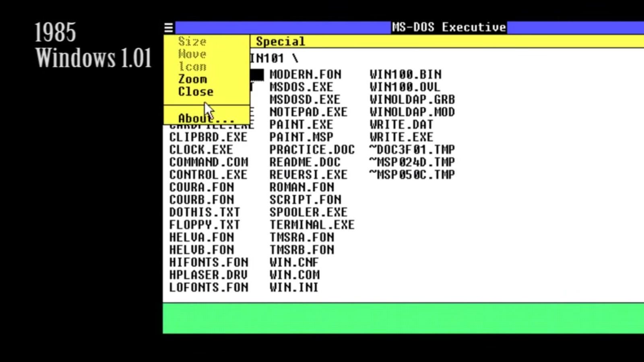Viewport: 644px width, 362px height.
Task: Click the greyed Move menu entry
Action: pyautogui.click(x=193, y=54)
